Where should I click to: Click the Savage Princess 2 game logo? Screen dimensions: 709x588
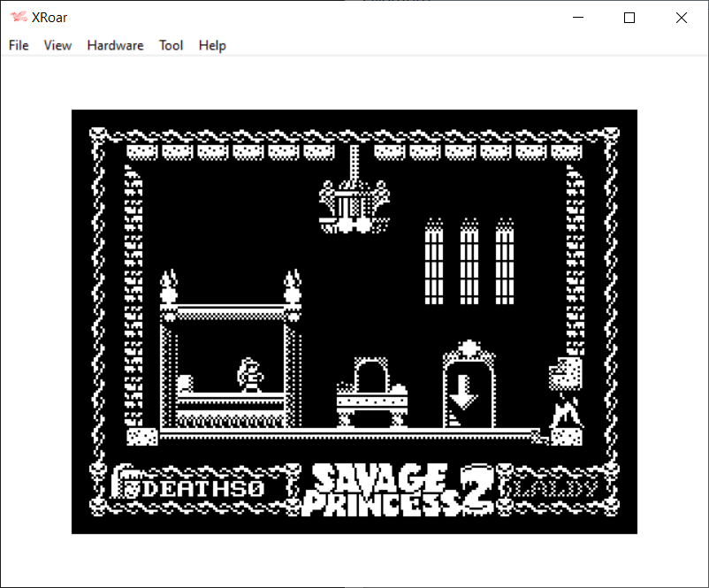[x=398, y=489]
